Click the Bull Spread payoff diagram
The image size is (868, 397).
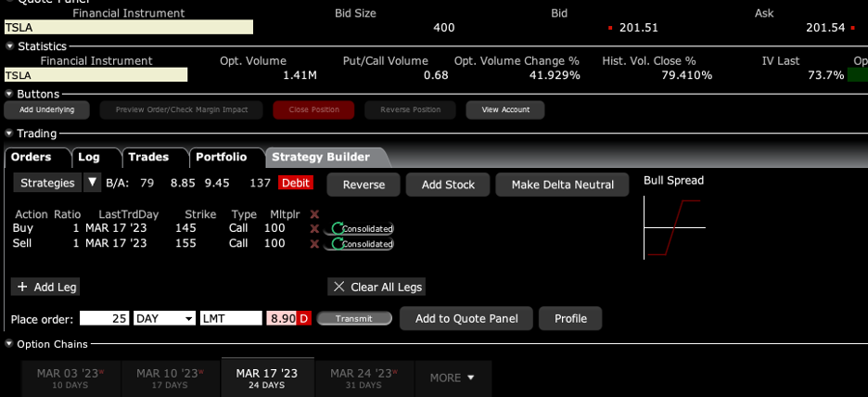click(674, 227)
